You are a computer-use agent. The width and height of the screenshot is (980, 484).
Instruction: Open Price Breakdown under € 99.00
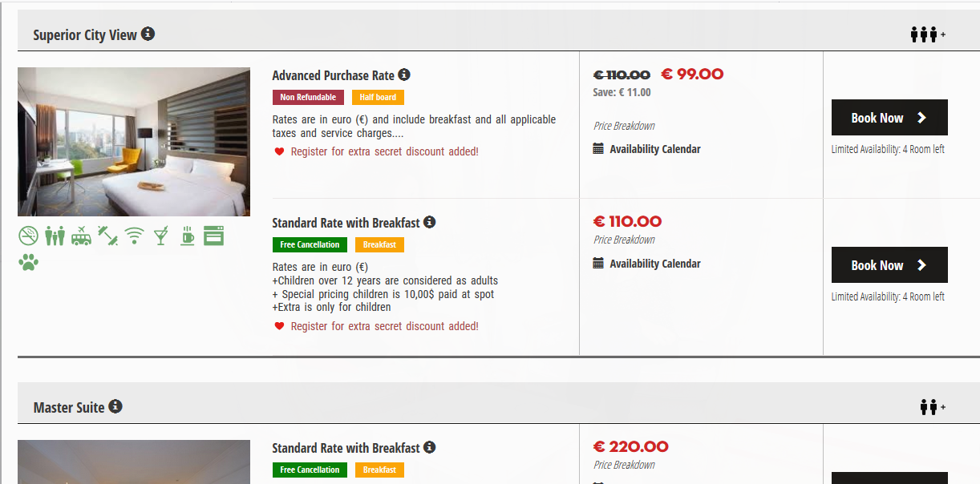624,126
